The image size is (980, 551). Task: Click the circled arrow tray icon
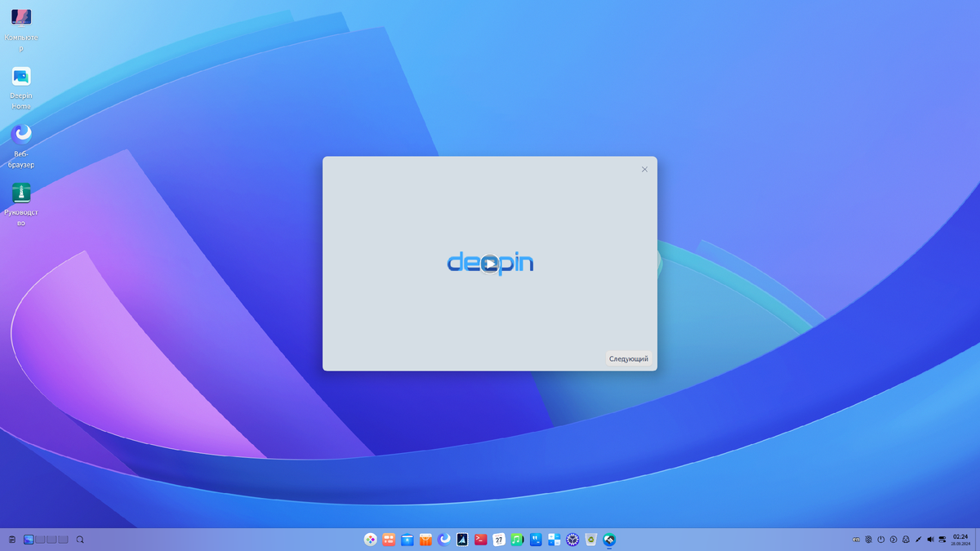(893, 540)
